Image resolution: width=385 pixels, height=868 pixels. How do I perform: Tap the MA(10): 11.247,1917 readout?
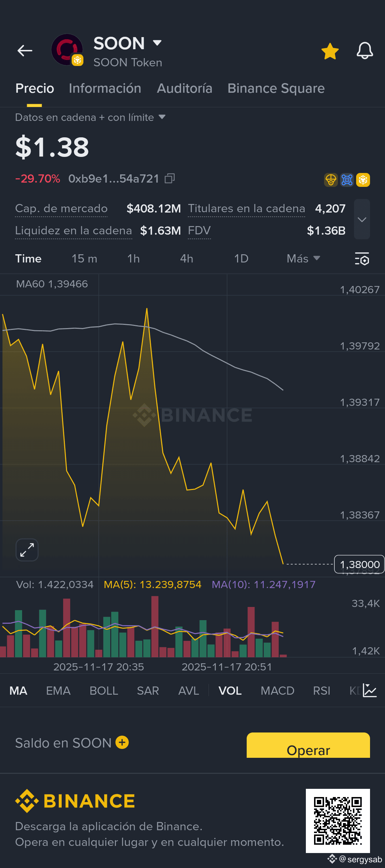click(x=264, y=584)
